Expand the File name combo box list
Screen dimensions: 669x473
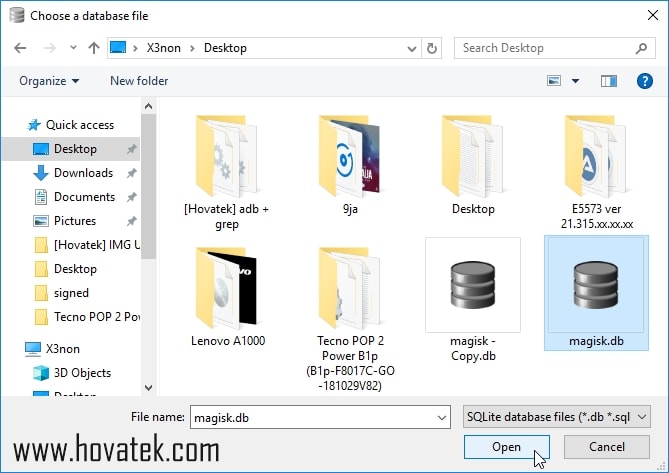coord(442,418)
